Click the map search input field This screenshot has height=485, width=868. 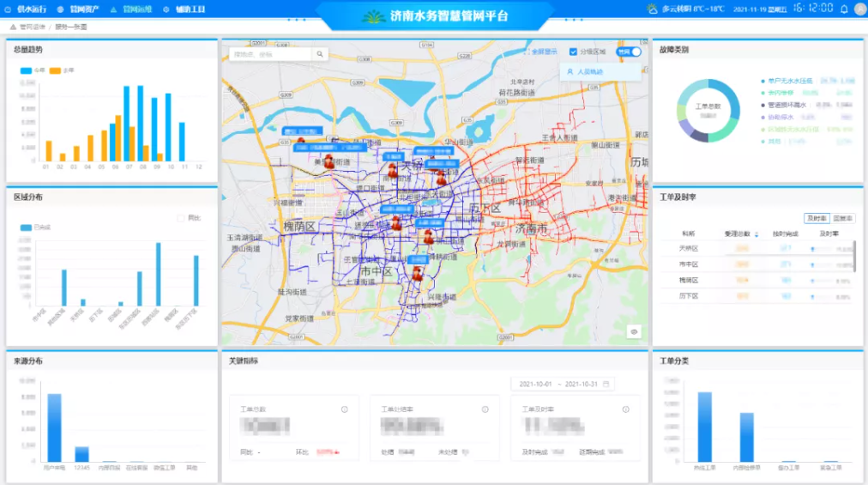pyautogui.click(x=270, y=54)
